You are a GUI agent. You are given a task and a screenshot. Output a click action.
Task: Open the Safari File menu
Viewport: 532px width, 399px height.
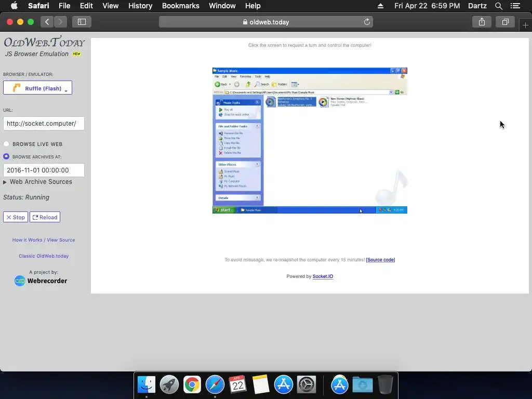point(64,6)
